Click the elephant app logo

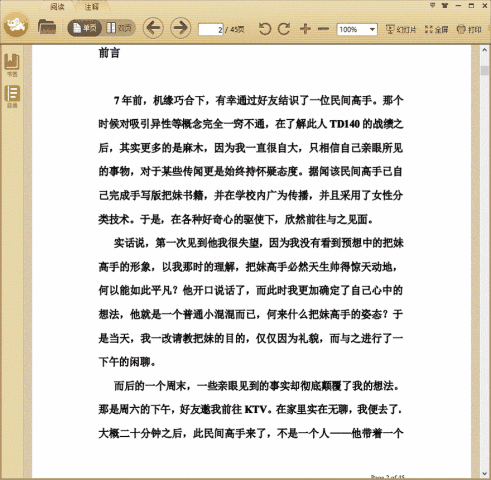(x=16, y=24)
